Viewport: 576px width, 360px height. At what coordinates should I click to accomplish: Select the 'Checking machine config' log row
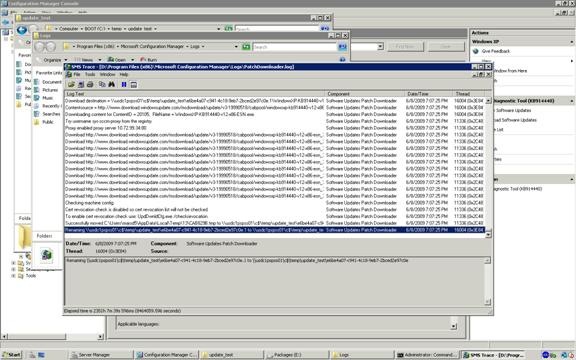coord(275,203)
